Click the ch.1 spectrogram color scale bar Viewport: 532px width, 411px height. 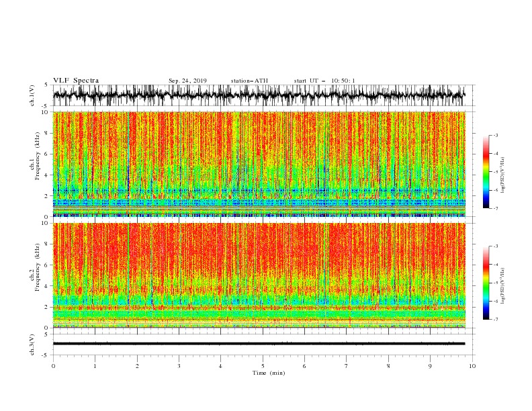click(x=486, y=172)
